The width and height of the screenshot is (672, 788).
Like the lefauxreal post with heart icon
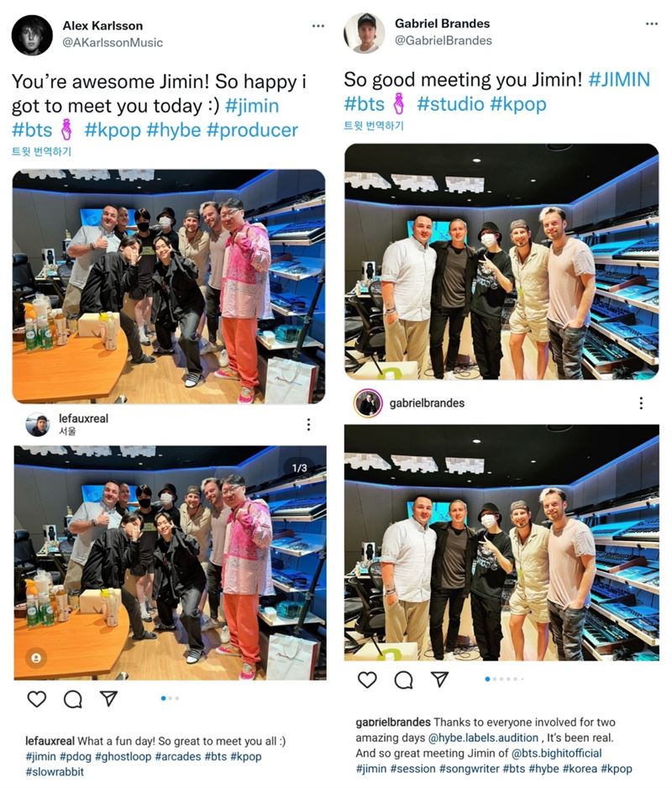click(37, 699)
